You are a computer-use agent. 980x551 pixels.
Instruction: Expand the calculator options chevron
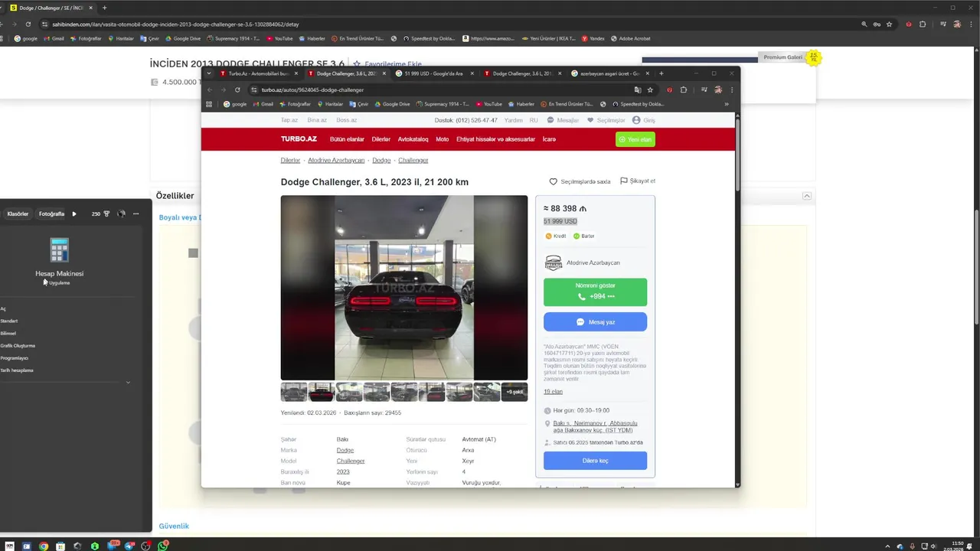pos(128,383)
